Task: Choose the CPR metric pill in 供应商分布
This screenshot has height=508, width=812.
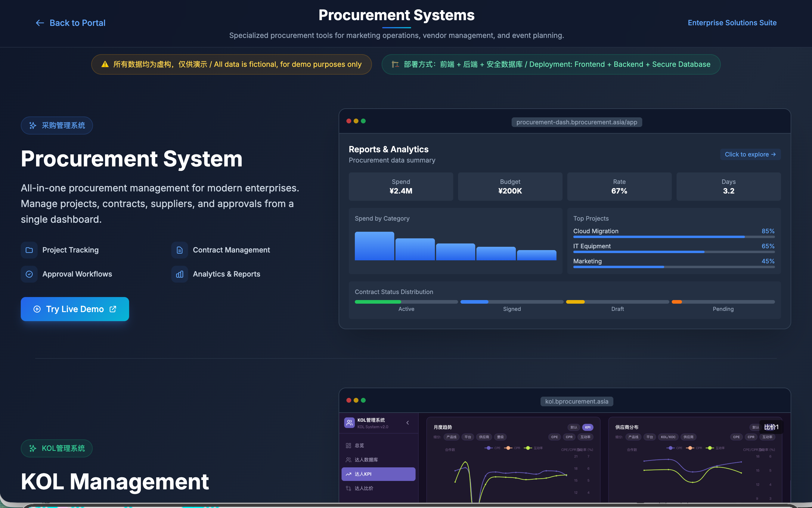Action: [x=751, y=437]
